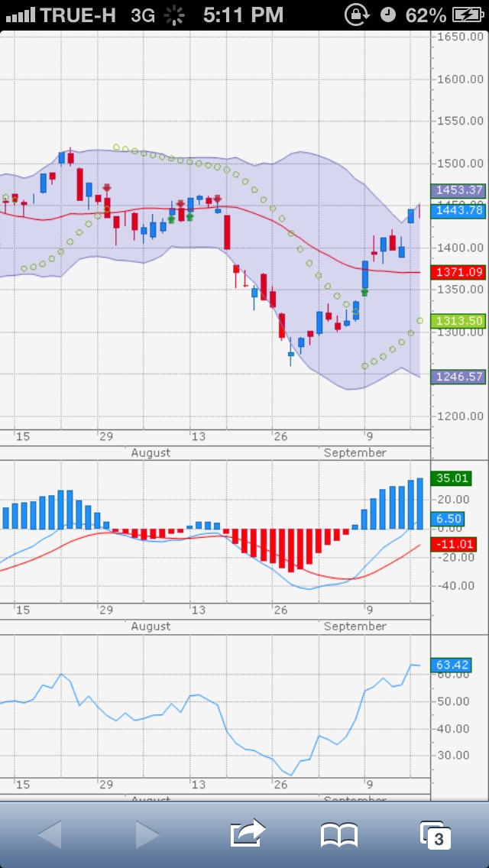
Task: Tap the August label under price chart
Action: [151, 453]
